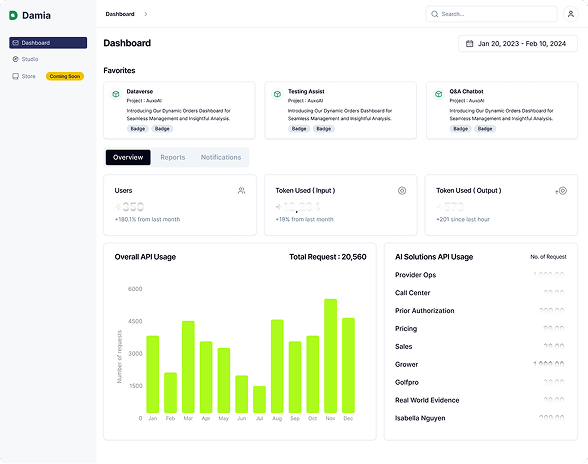
Task: Open the user profile icon
Action: (x=571, y=14)
